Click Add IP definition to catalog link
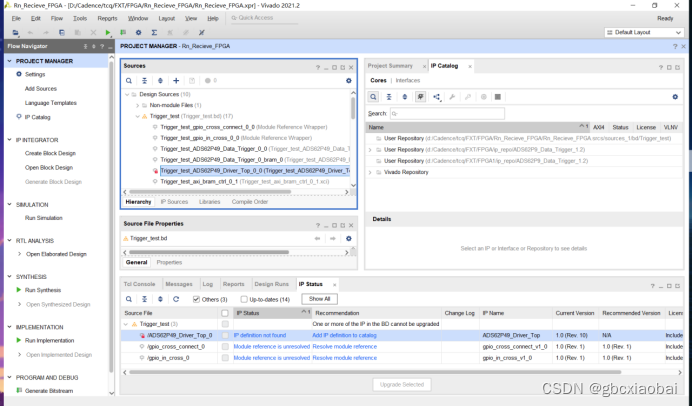Screen dimensions: 692x407 [x=344, y=335]
